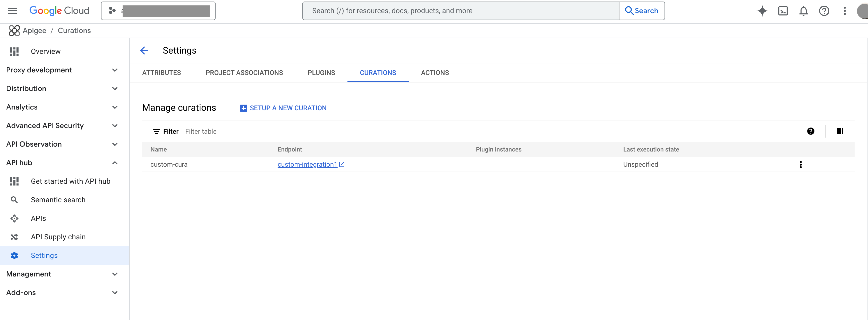
Task: Open the PROJECT ASSOCIATIONS tab
Action: coord(244,72)
